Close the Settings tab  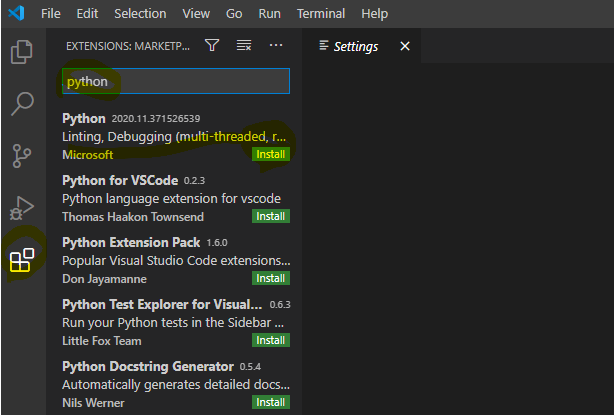[x=405, y=46]
